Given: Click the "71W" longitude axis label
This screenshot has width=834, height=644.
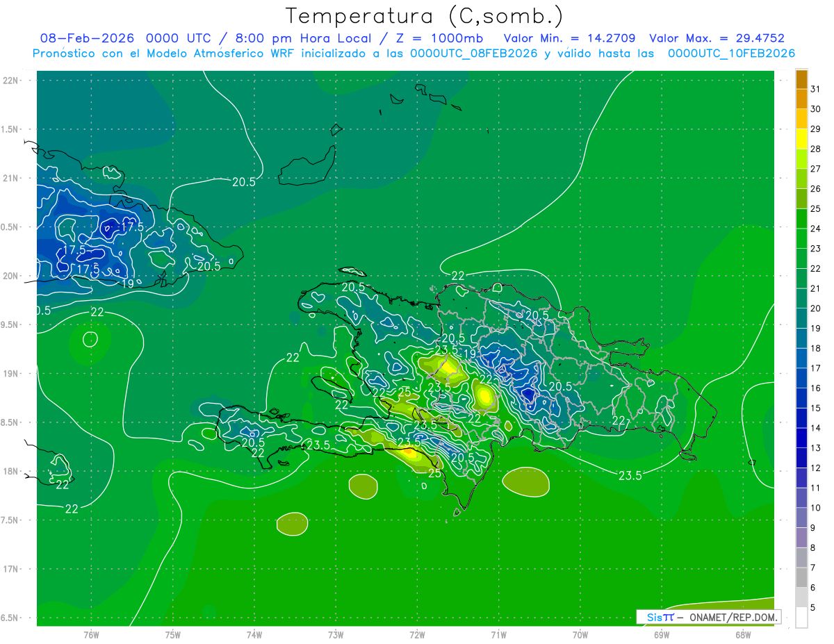Looking at the screenshot, I should coord(498,635).
